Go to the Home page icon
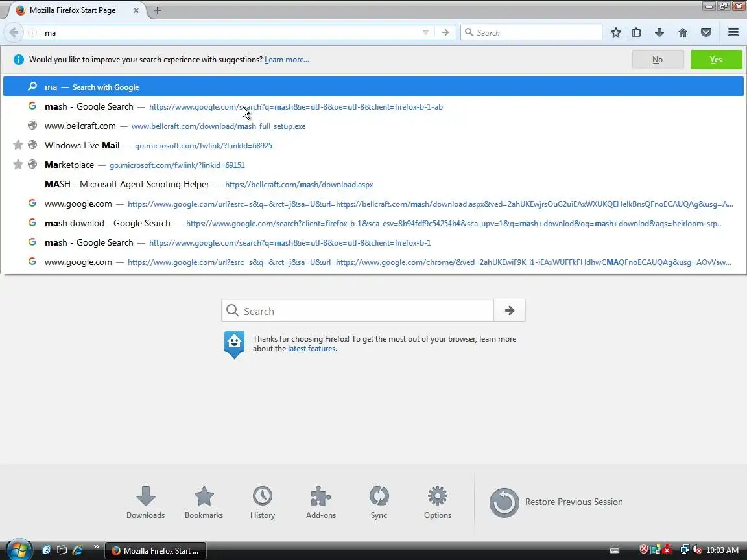The width and height of the screenshot is (747, 560). (x=683, y=32)
